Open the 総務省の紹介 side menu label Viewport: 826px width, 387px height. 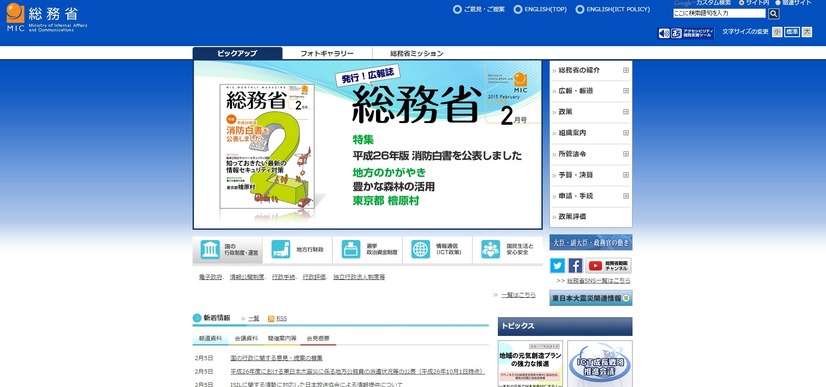coord(579,70)
